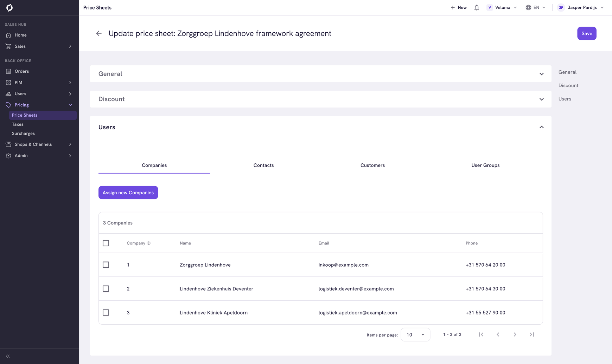This screenshot has height=364, width=612.
Task: Check Lindenhove Ziekenhuis Deventer row checkbox
Action: coord(106,289)
